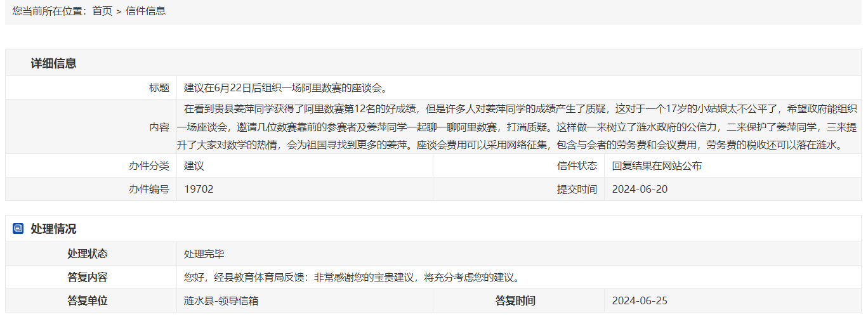Click the 建议 value under 办件分类

[x=194, y=166]
